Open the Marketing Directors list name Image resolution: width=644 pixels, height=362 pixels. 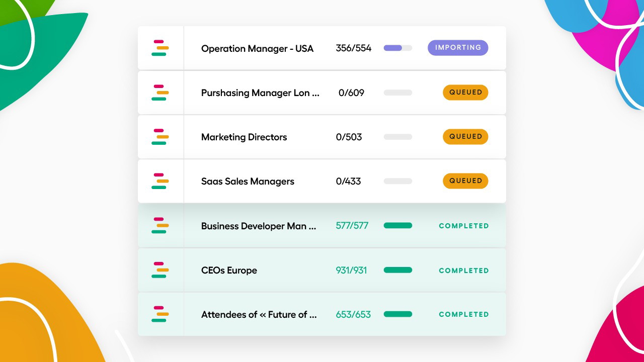pyautogui.click(x=244, y=137)
